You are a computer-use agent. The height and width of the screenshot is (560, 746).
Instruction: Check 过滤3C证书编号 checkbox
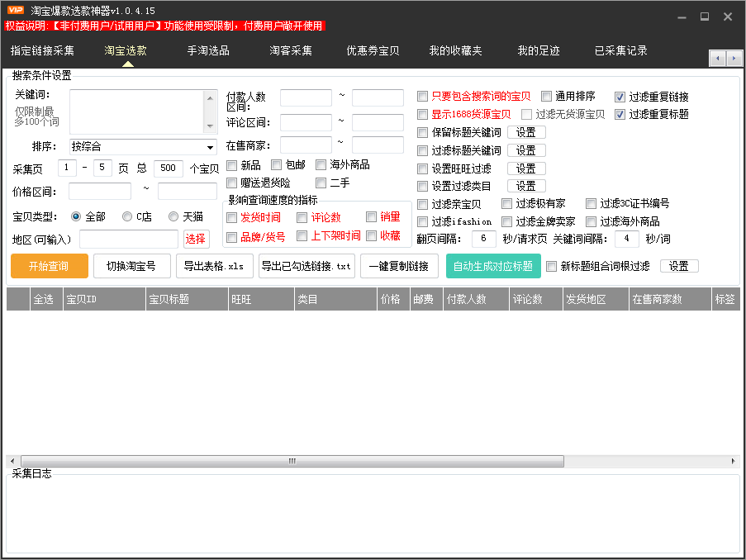click(x=591, y=204)
